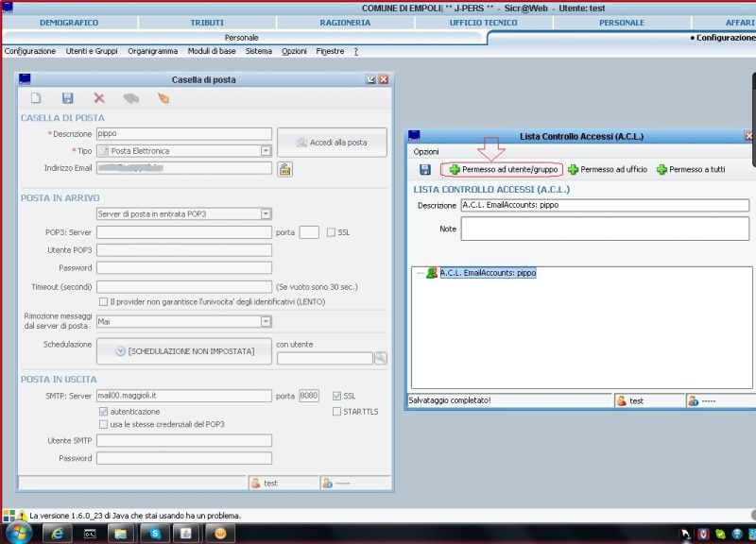The height and width of the screenshot is (544, 756).
Task: Enable STARTTLS for outgoing mail
Action: [337, 412]
